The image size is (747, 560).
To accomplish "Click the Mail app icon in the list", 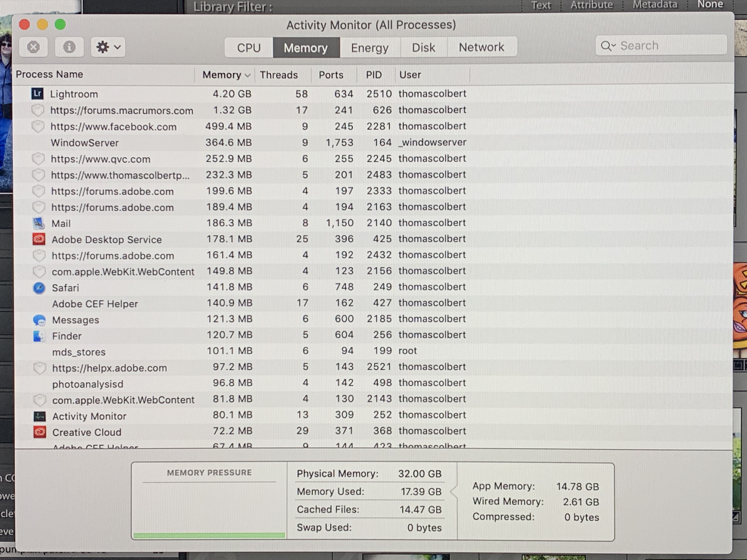I will 39,223.
